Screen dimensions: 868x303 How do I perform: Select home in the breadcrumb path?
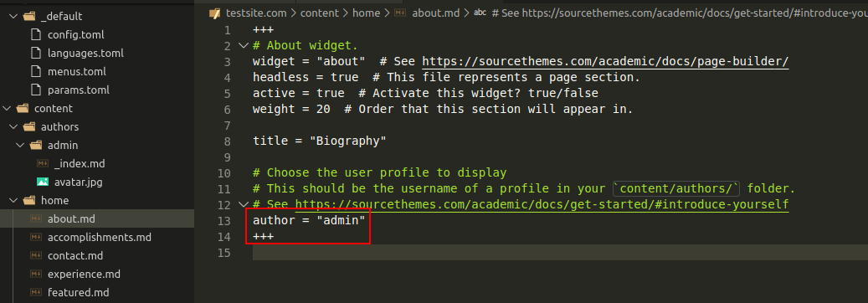point(367,13)
